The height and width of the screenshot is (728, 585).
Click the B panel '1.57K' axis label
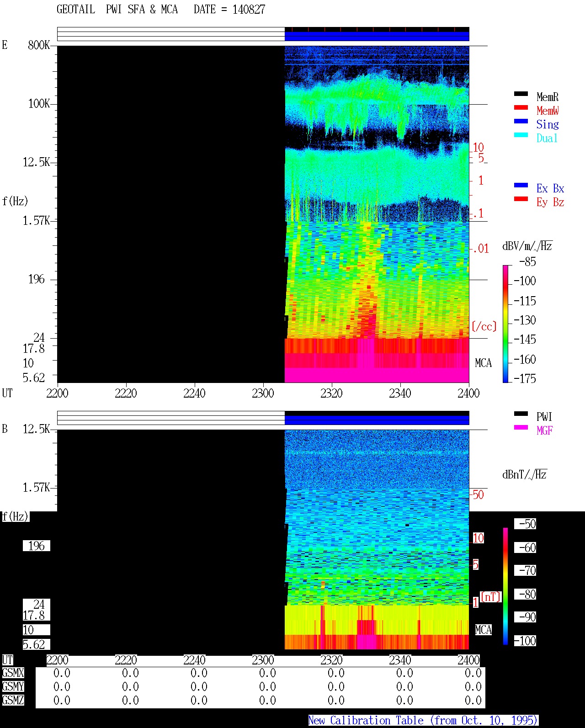37,487
